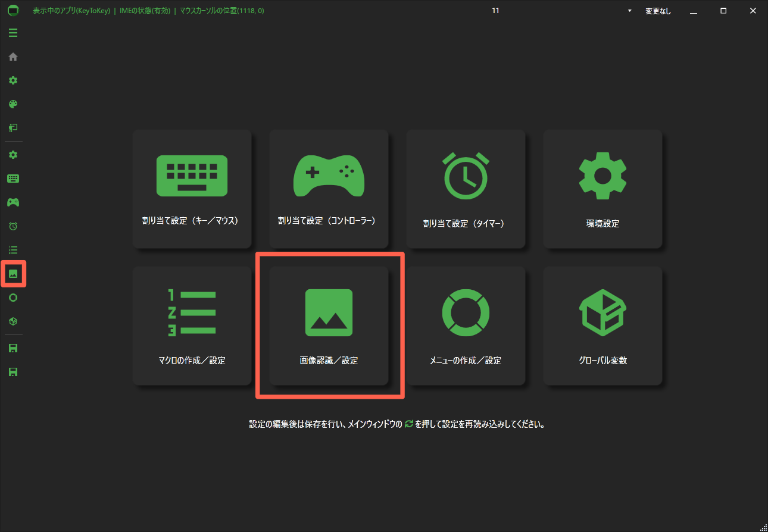This screenshot has height=532, width=768.
Task: Select the alarm clock icon in sidebar
Action: point(13,226)
